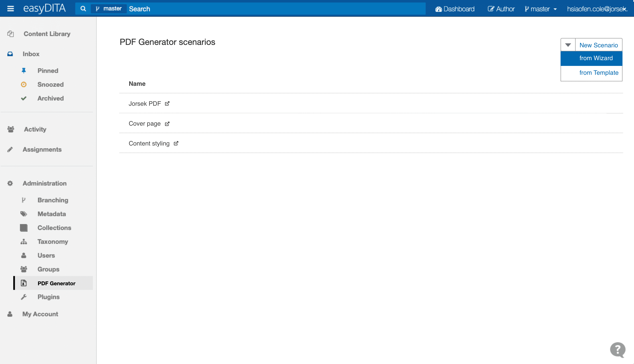Open Cover page external link icon
The height and width of the screenshot is (364, 634).
(167, 124)
